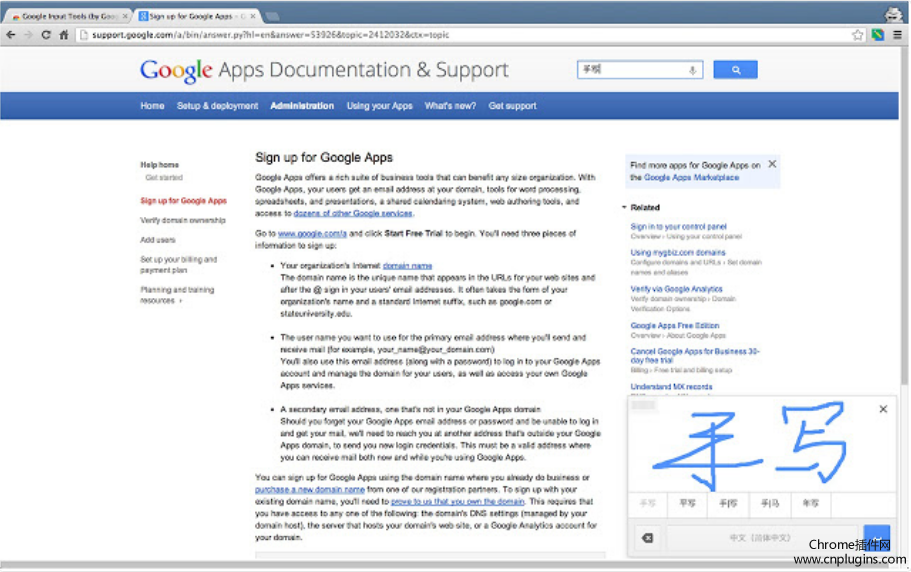Close the Google Input Tools tab

click(x=124, y=16)
